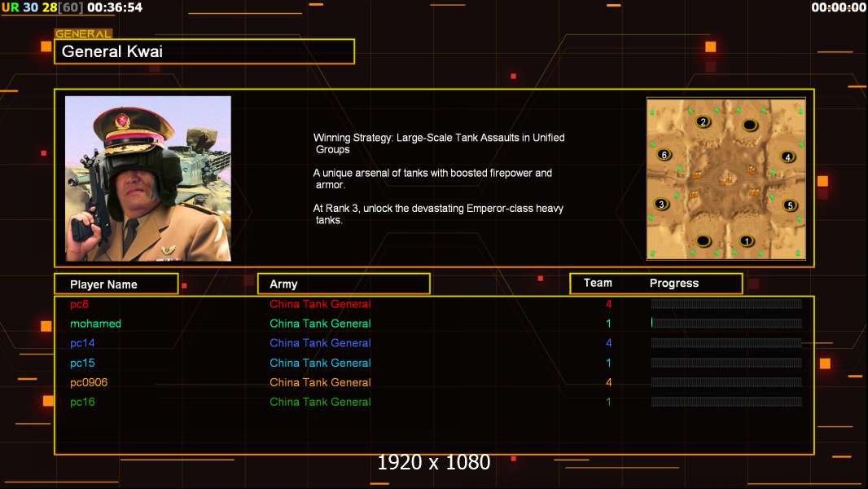Click the empty start slot beside marker 1

coord(703,241)
